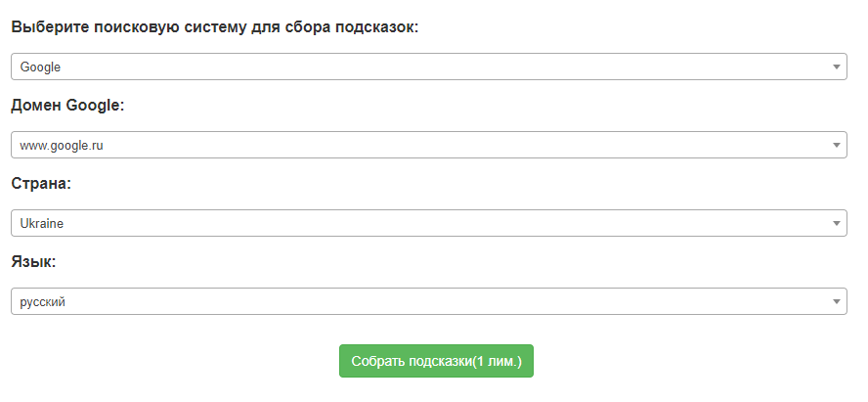Click the empty middle area of the Ukraine select
The width and height of the screenshot is (868, 402).
(x=440, y=223)
